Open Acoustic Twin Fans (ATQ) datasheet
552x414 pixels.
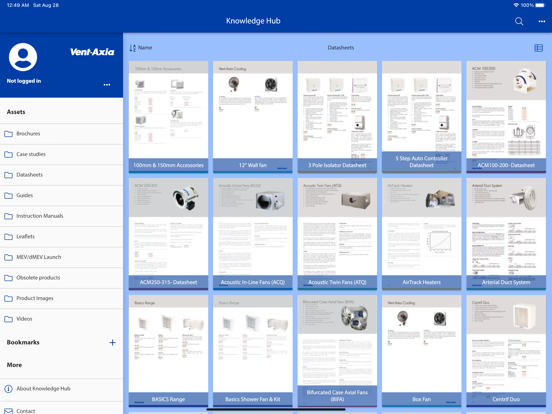pos(337,234)
